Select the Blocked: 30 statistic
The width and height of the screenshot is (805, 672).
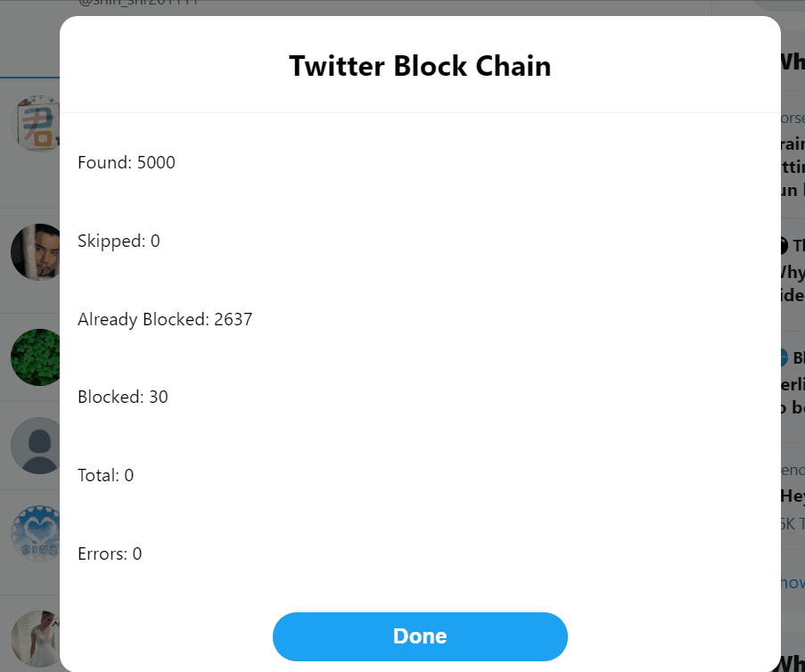pos(123,397)
